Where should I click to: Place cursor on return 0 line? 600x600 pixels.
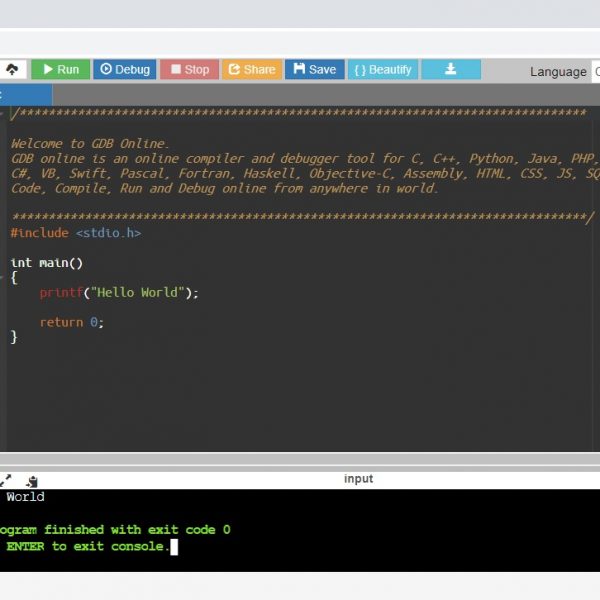click(71, 322)
